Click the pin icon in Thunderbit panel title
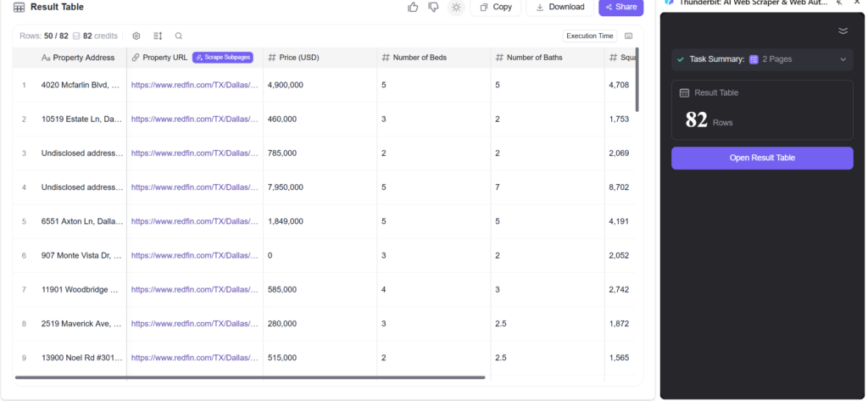The height and width of the screenshot is (401, 868). 840,3
